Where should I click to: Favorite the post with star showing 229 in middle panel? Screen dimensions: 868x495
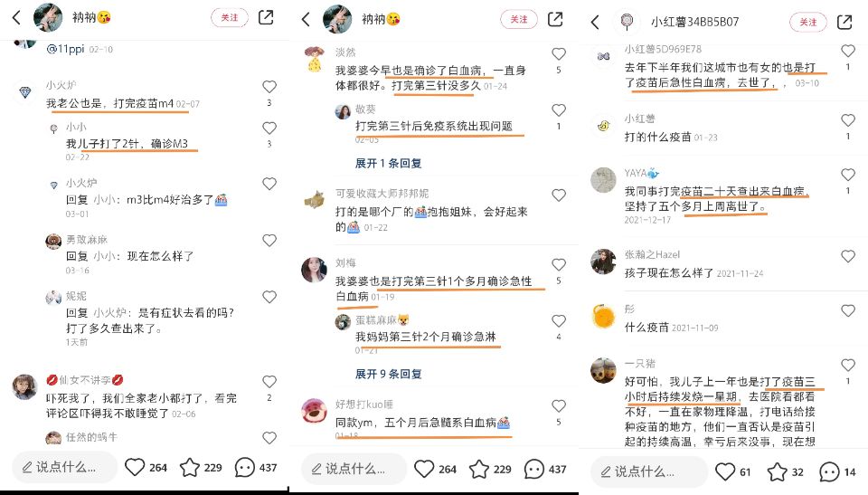pyautogui.click(x=479, y=469)
